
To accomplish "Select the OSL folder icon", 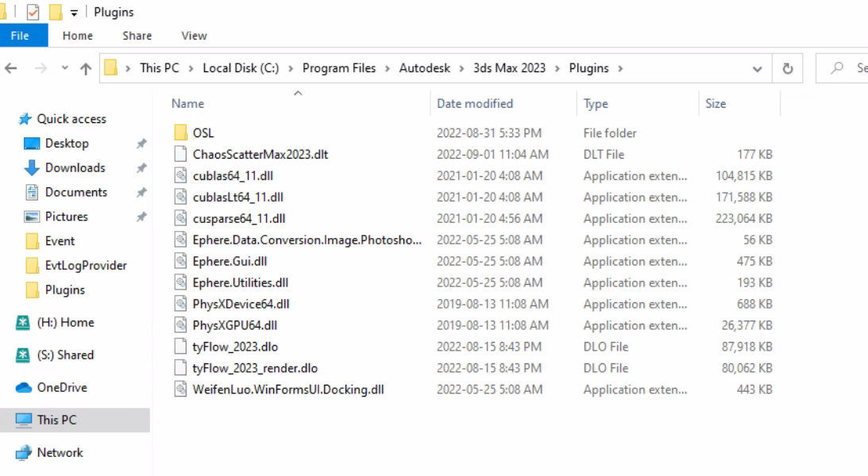I will click(x=180, y=132).
